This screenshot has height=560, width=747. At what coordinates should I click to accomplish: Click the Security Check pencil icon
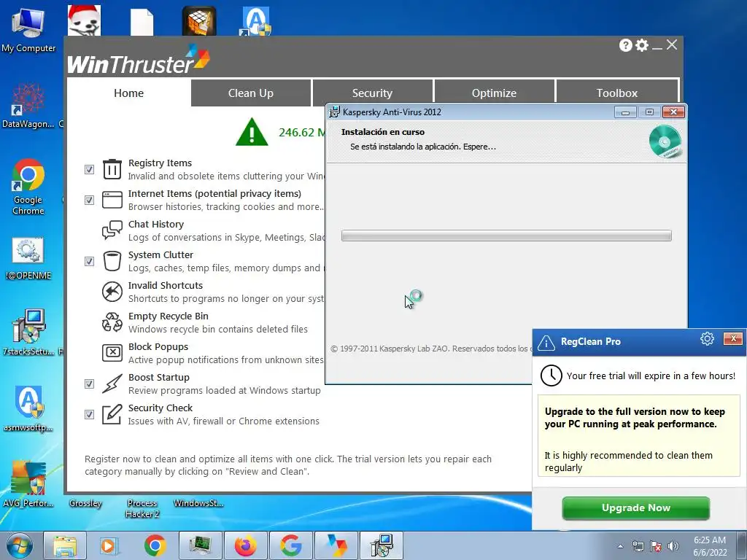point(112,414)
